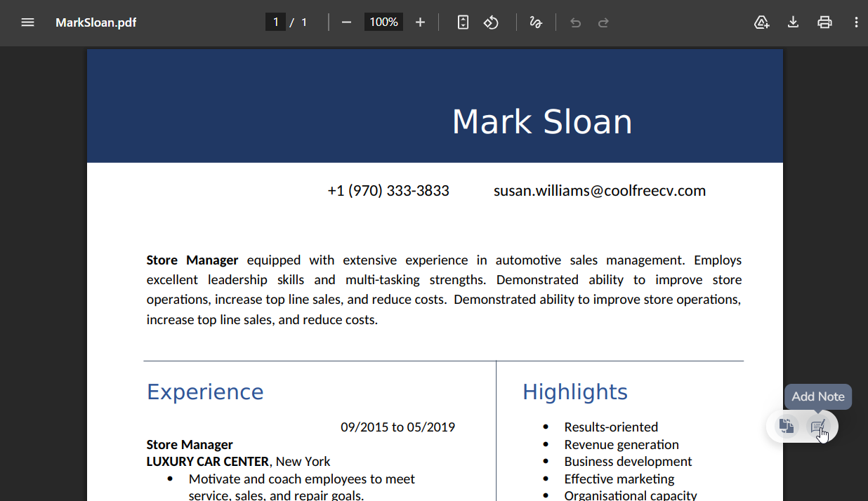The image size is (868, 501).
Task: Click the email address susan.williams@coolfreecv.com
Action: point(599,191)
